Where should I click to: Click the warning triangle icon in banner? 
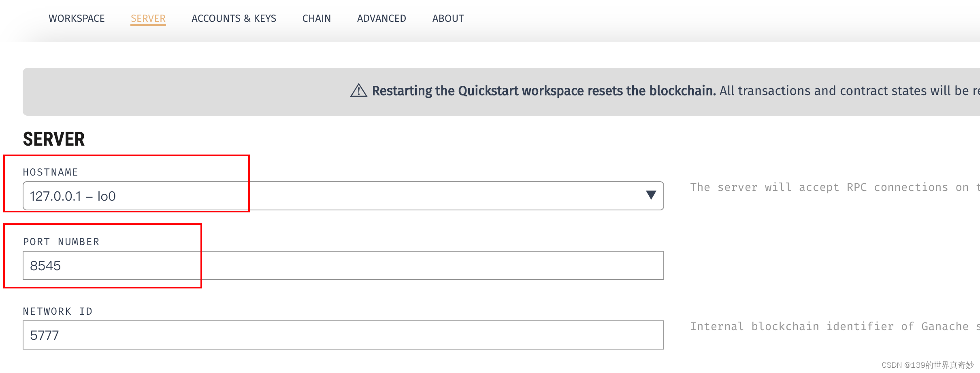point(359,91)
